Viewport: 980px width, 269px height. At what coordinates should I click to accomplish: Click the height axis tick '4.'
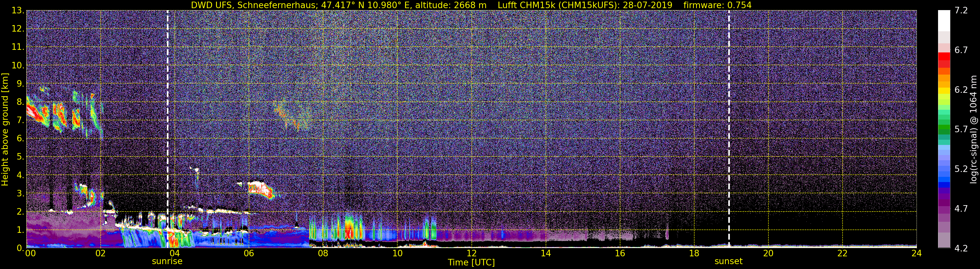click(20, 175)
